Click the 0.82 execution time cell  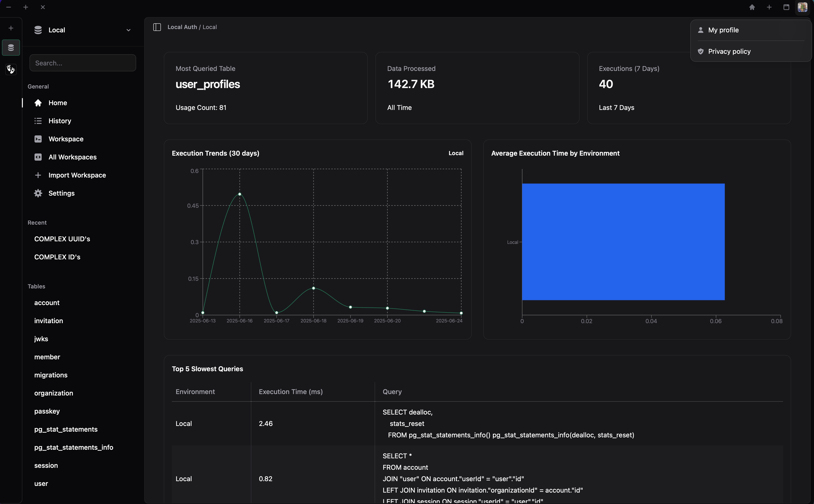[266, 479]
